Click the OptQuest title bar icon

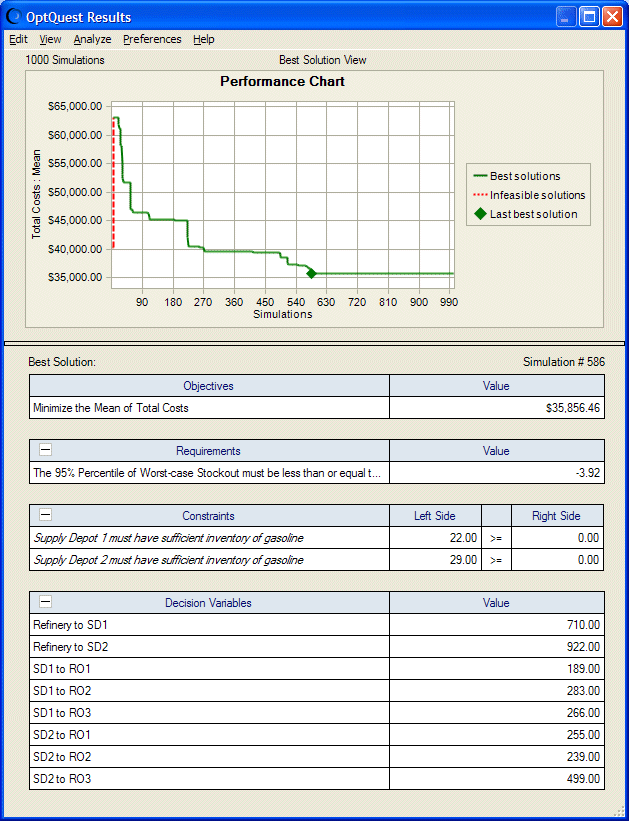click(x=14, y=17)
